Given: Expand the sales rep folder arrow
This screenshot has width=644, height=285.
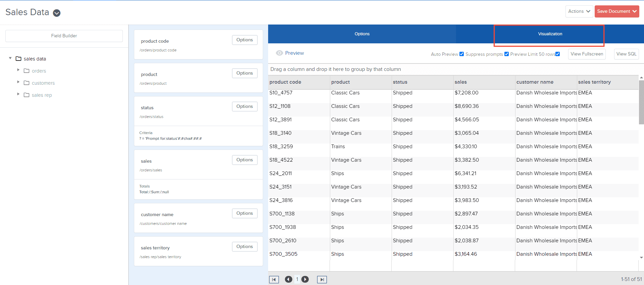Looking at the screenshot, I should (18, 94).
